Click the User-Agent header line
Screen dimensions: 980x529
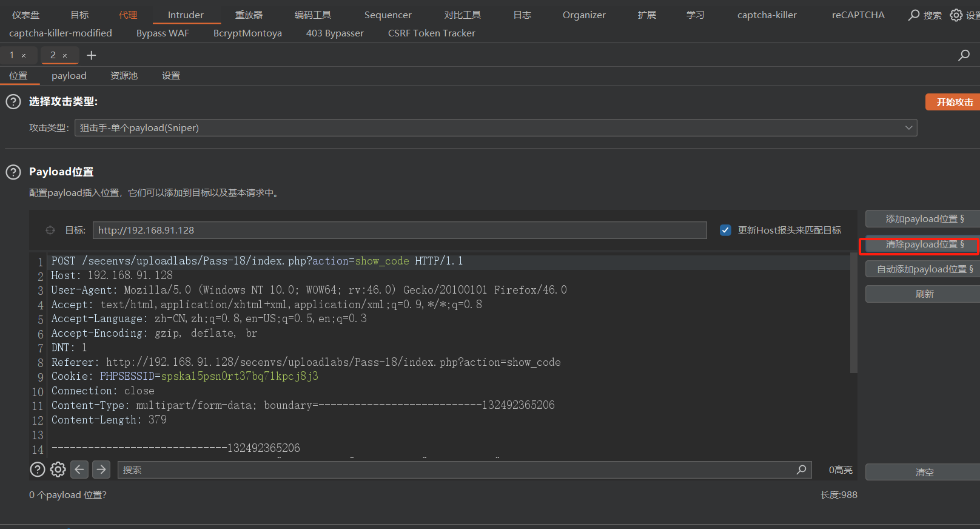pos(309,290)
